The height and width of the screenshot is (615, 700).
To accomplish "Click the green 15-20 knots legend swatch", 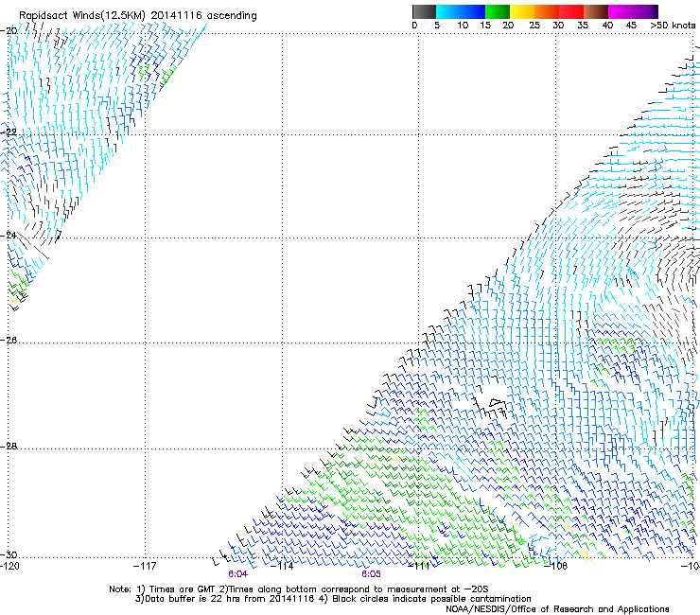I will (498, 11).
